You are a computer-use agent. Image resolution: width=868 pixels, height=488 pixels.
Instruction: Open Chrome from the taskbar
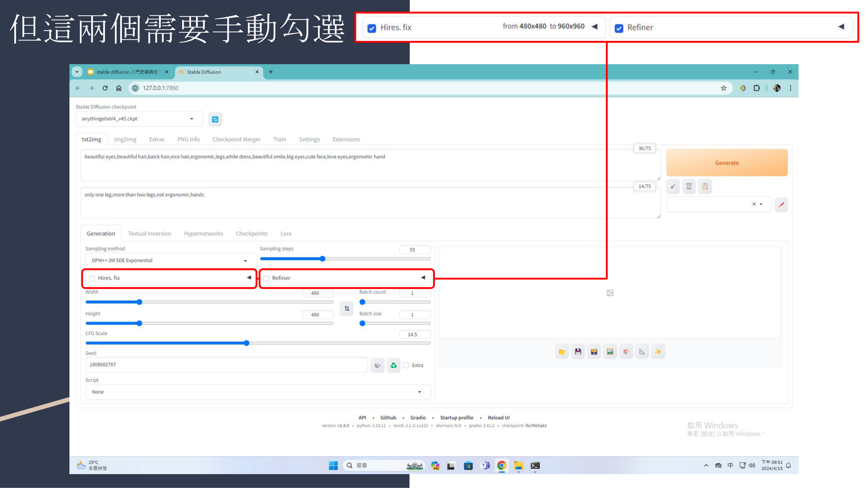pyautogui.click(x=501, y=465)
